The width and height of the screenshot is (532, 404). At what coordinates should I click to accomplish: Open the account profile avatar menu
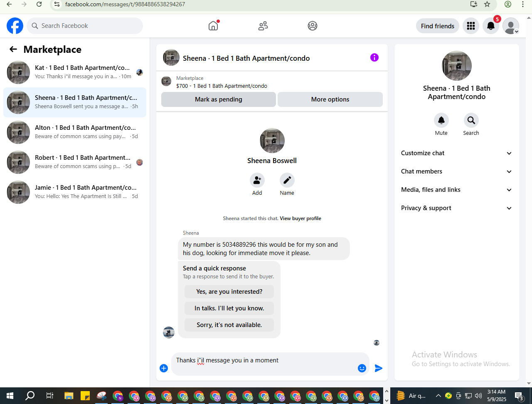[x=511, y=26]
